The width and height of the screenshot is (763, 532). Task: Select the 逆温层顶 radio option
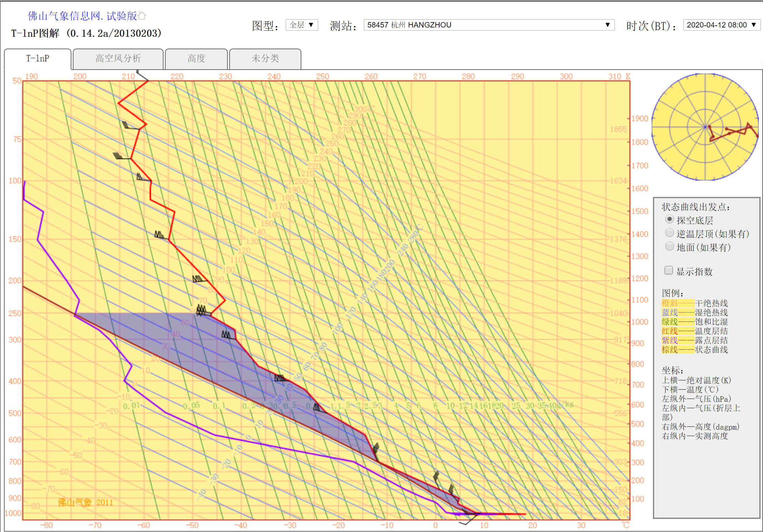tap(669, 233)
